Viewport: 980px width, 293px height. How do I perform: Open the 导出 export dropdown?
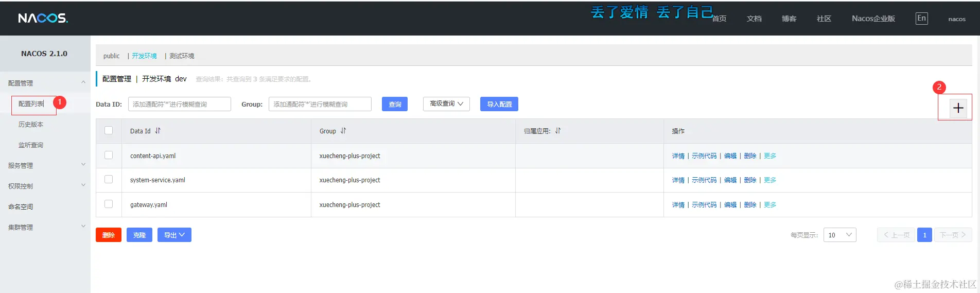(x=174, y=235)
